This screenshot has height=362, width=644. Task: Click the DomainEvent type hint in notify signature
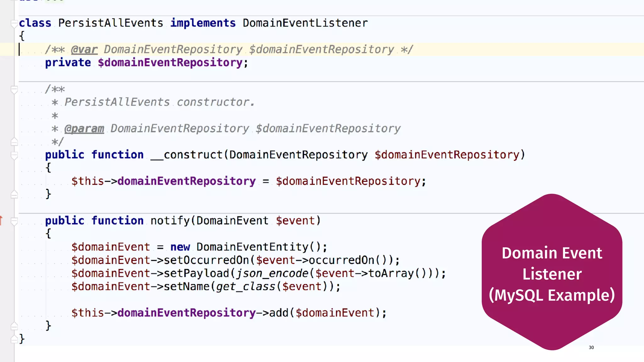(232, 221)
